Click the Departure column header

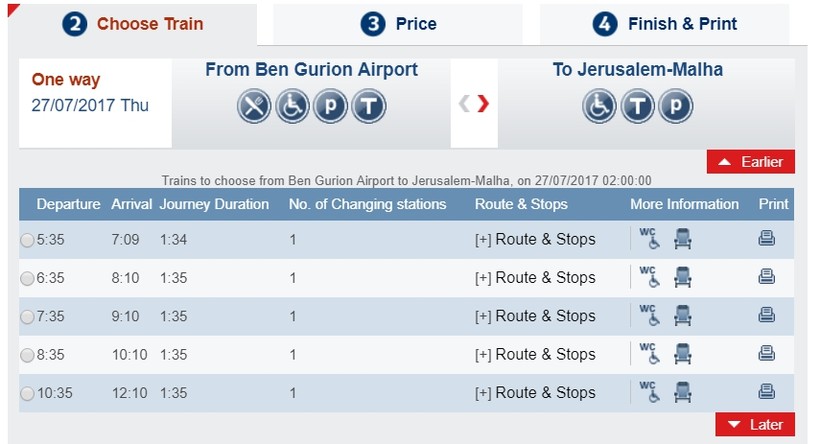click(68, 204)
